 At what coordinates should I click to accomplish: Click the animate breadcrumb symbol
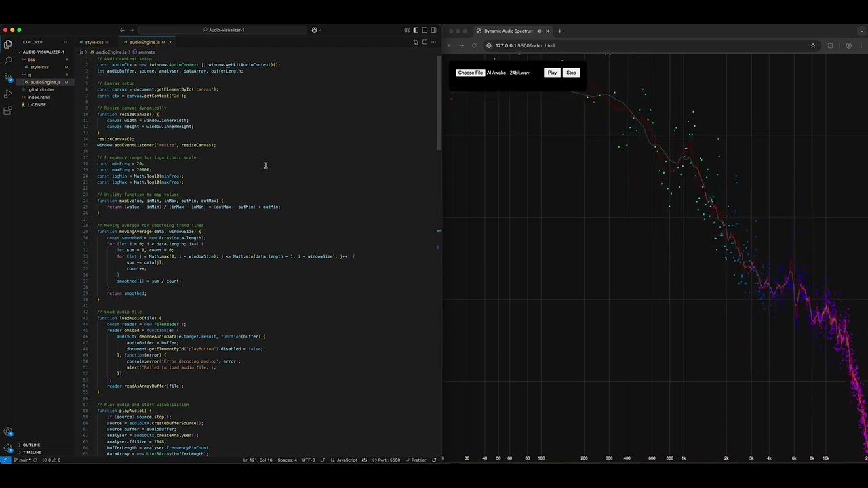click(144, 52)
